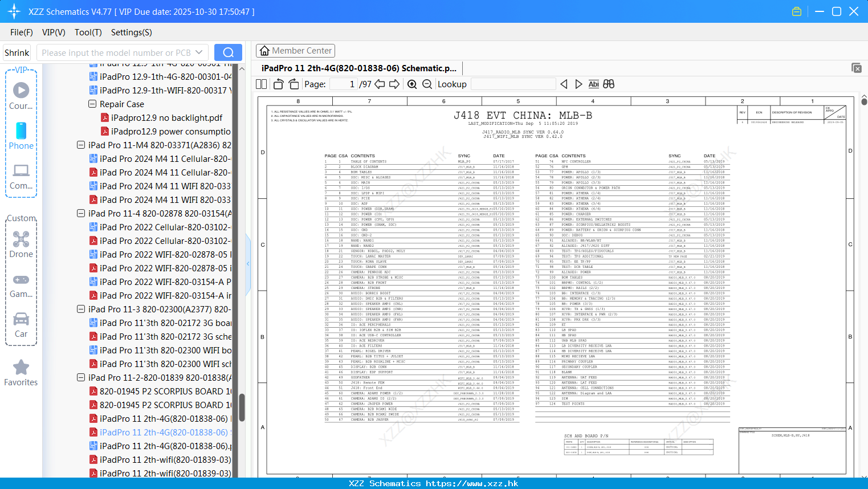
Task: Open the Settings(S) menu
Action: pyautogui.click(x=131, y=32)
